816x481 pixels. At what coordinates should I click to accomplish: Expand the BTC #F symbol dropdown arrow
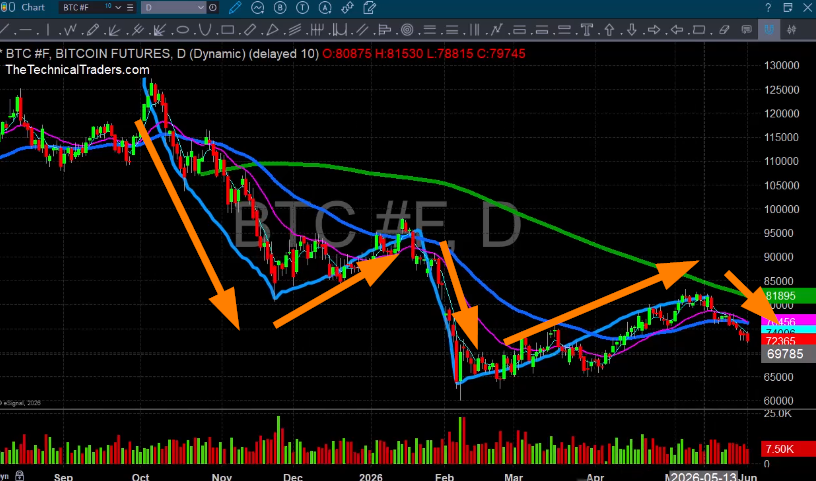coord(118,8)
